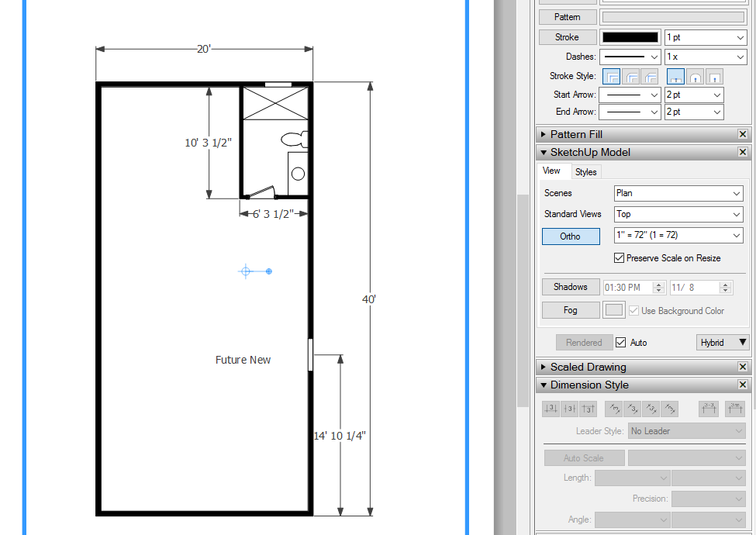Open the Scenes dropdown showing Plan

[x=678, y=193]
